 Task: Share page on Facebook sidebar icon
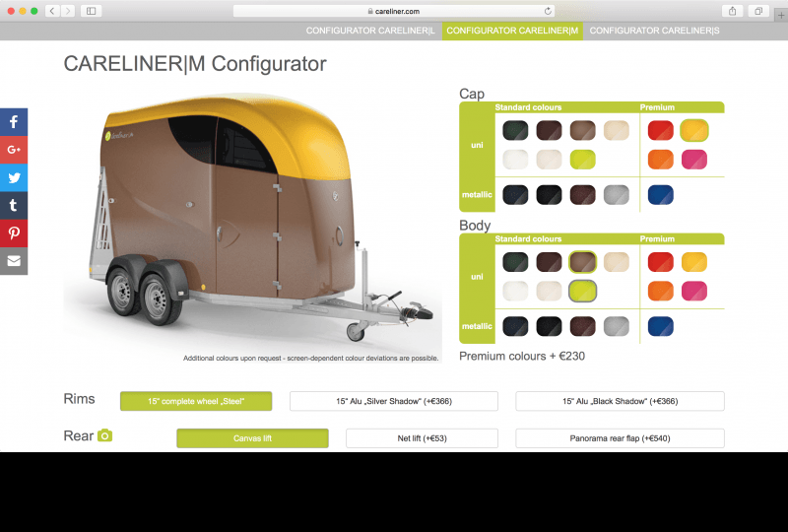coord(14,122)
